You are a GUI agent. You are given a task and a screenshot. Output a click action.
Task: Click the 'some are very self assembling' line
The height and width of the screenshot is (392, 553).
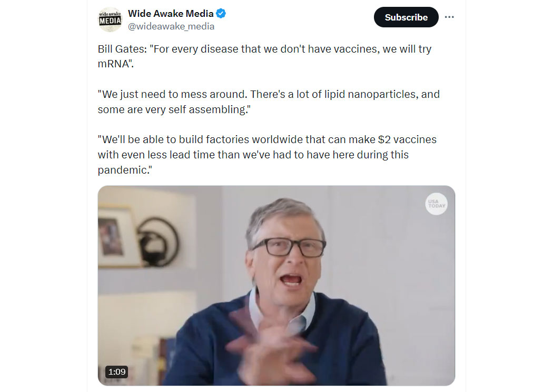point(174,109)
